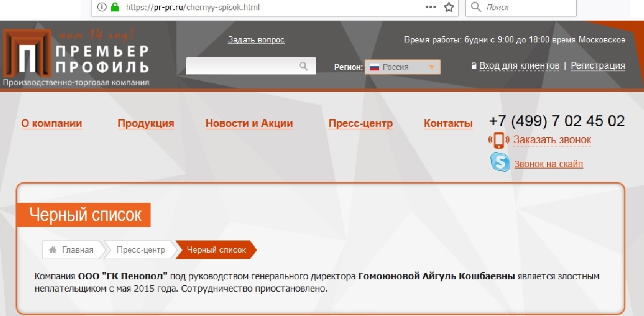Screen dimensions: 644x316
Task: Bookmark the page with the star icon
Action: coord(448,7)
